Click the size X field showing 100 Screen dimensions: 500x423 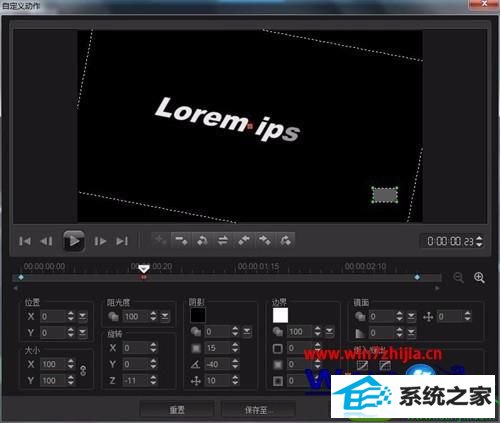tap(53, 364)
